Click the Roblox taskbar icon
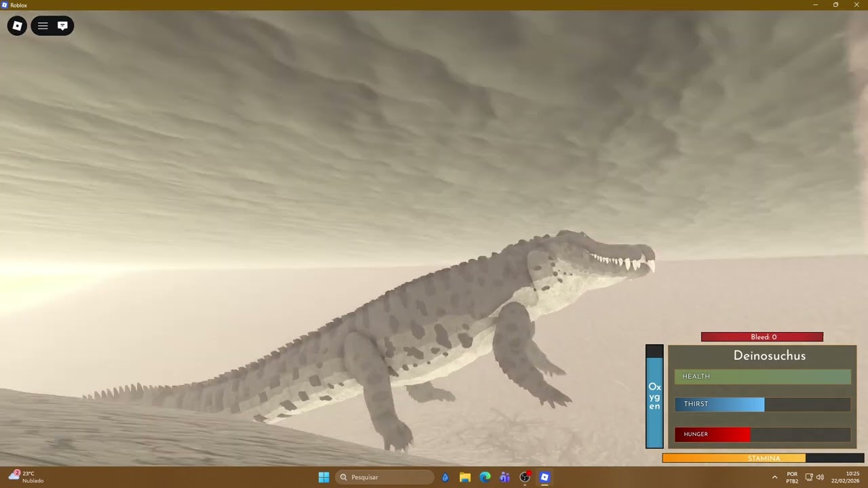The width and height of the screenshot is (868, 488). click(x=545, y=477)
